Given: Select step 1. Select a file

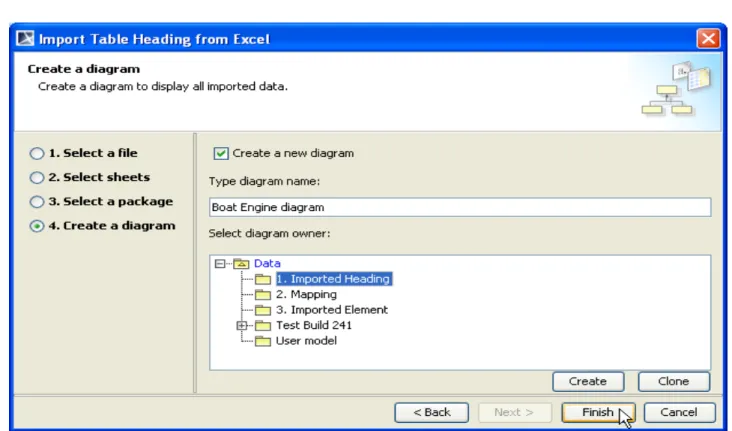Looking at the screenshot, I should 37,153.
